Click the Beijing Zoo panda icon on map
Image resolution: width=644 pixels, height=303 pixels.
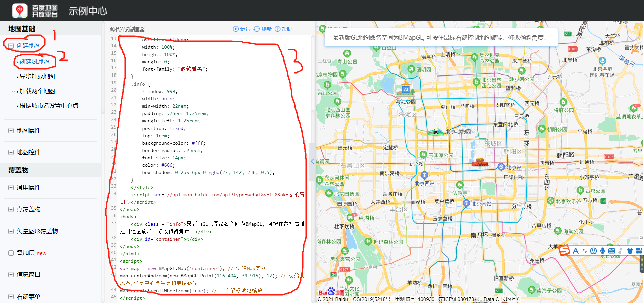tap(436, 131)
